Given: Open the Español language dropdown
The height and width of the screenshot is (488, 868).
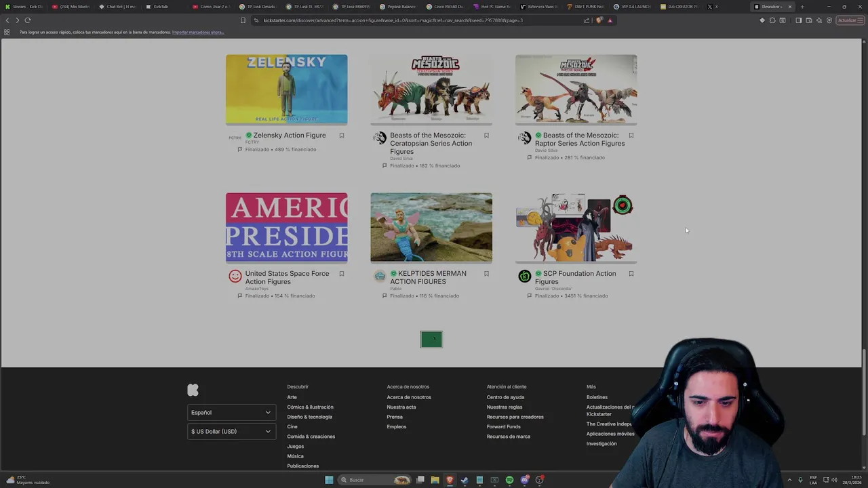Looking at the screenshot, I should (x=231, y=412).
